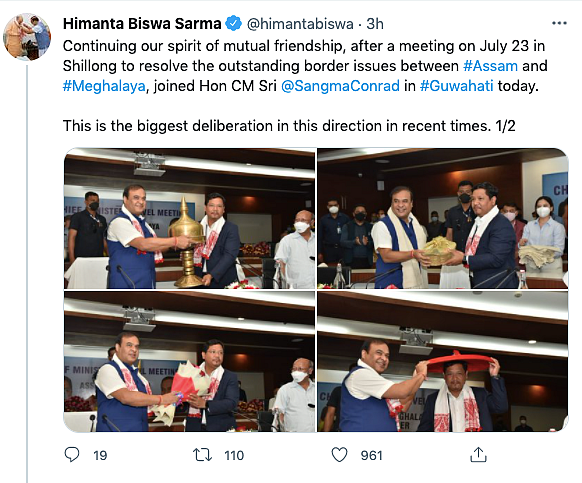Image resolution: width=582 pixels, height=483 pixels.
Task: Open the 3h timestamp link
Action: tap(375, 24)
